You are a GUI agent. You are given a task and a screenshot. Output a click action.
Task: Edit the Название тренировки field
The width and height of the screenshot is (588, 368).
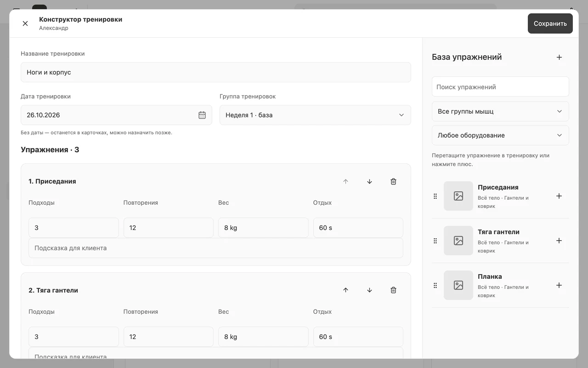tap(216, 72)
